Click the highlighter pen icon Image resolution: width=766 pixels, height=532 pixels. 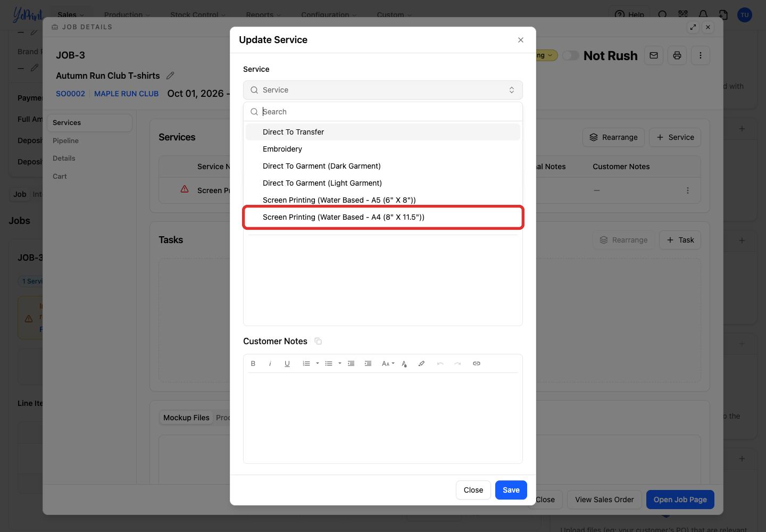point(421,364)
